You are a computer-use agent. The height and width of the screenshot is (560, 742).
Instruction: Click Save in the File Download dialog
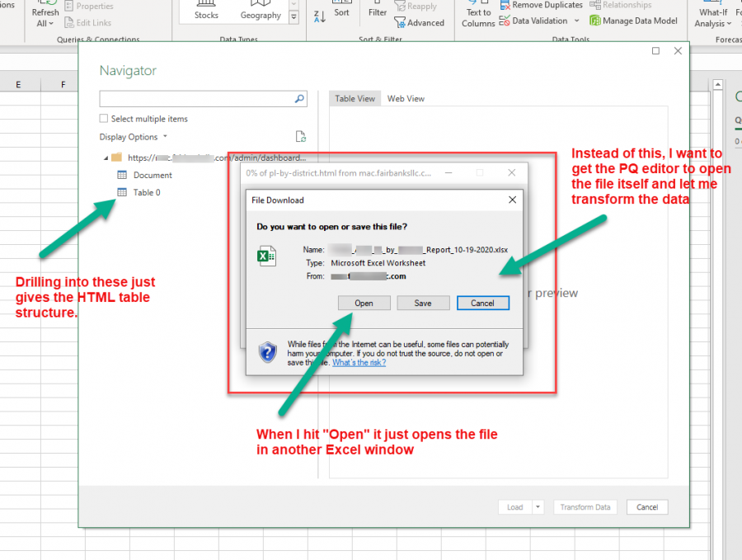coord(423,303)
